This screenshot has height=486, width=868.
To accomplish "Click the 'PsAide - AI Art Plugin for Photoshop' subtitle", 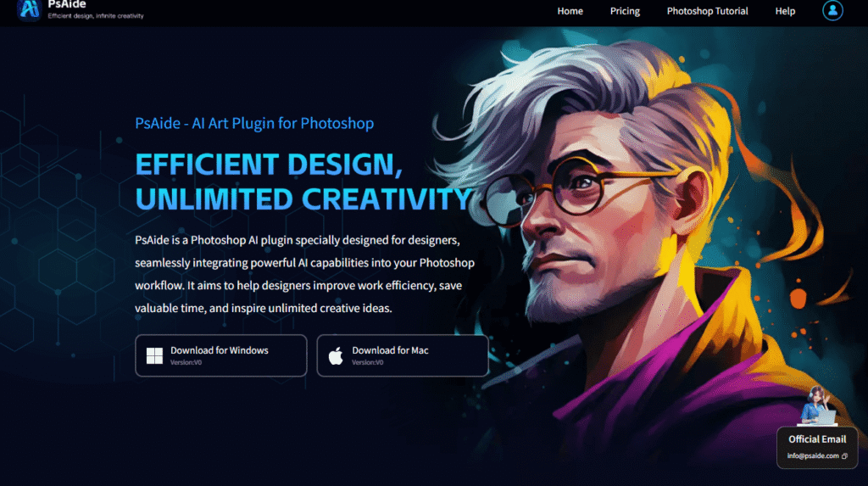I will coord(254,123).
